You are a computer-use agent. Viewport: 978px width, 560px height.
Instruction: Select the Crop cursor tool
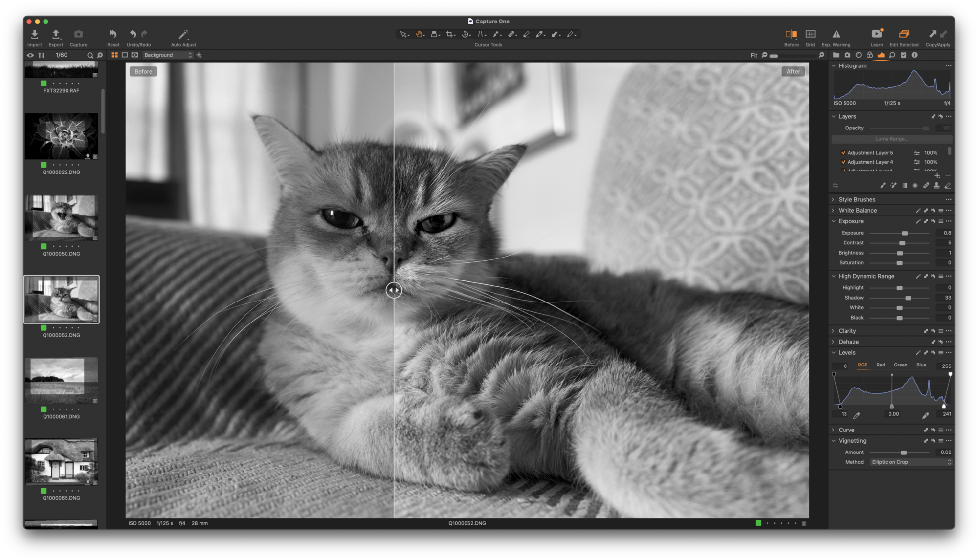[x=450, y=34]
